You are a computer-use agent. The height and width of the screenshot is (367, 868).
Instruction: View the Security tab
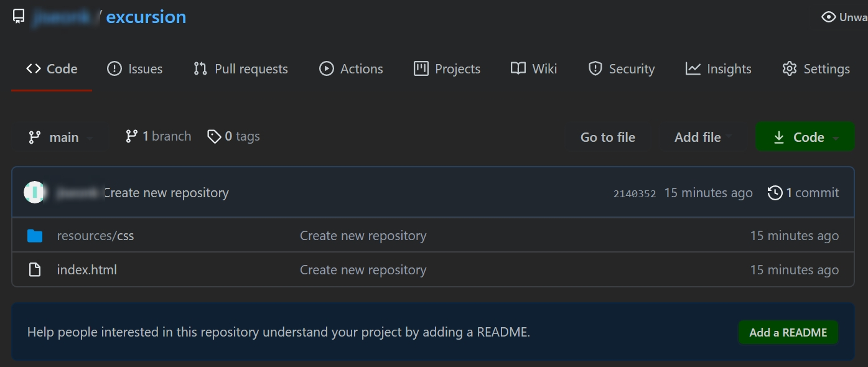click(x=622, y=69)
